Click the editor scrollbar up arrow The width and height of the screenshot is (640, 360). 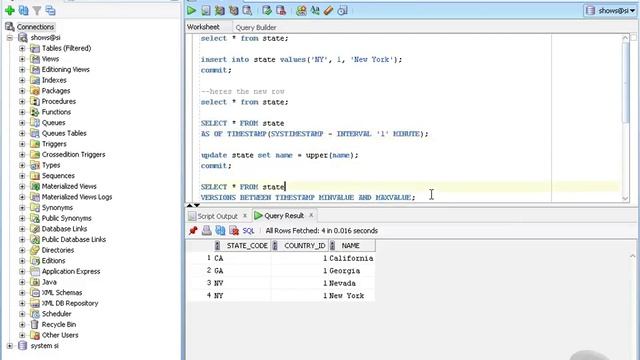[625, 38]
